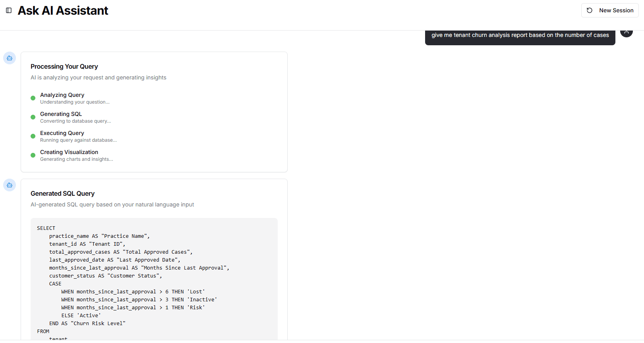Click the 'Creating Visualization' step label
Screen dimensions: 644x343
(x=69, y=152)
